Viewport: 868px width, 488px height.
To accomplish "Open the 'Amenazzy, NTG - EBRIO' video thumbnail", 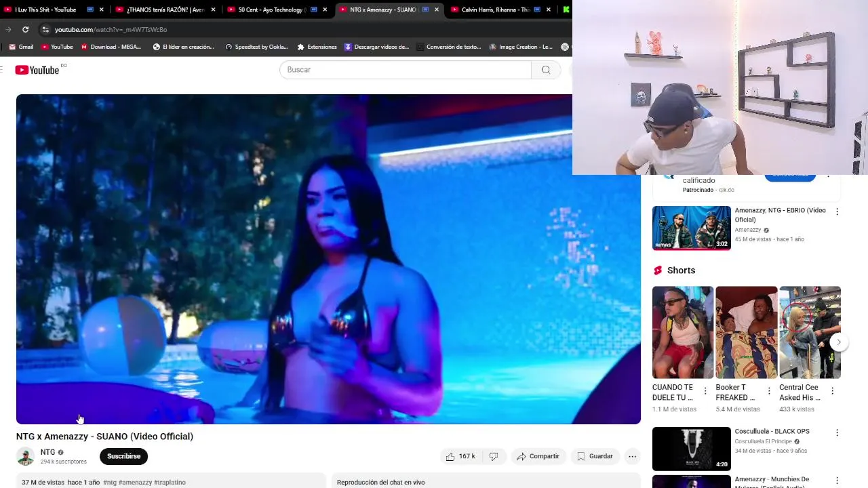I will point(692,228).
